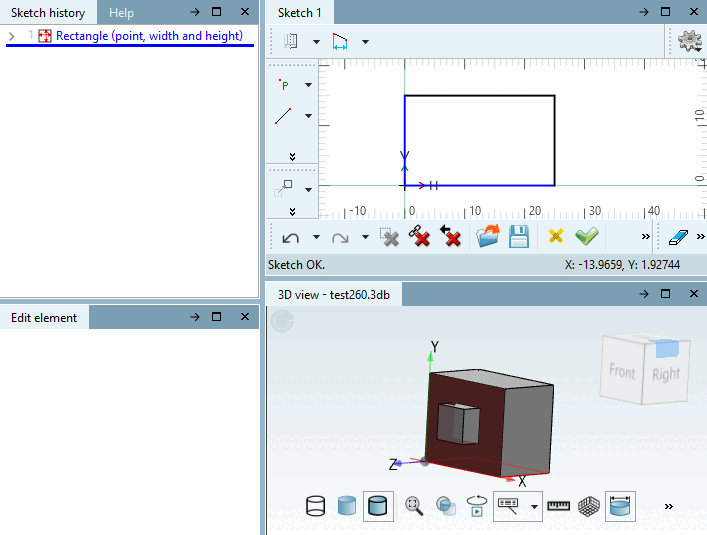Click the X Y coordinate readout
Viewport: 707px width, 535px height.
point(622,265)
